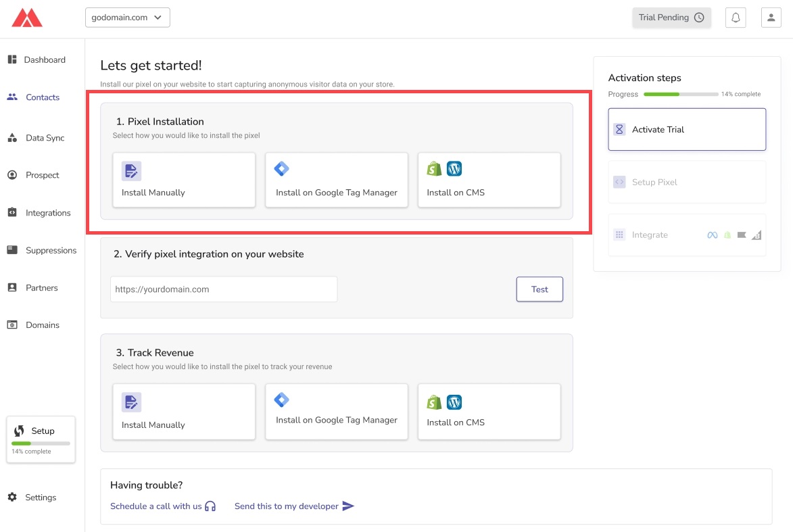Click the Integrations sidebar icon

pyautogui.click(x=12, y=212)
